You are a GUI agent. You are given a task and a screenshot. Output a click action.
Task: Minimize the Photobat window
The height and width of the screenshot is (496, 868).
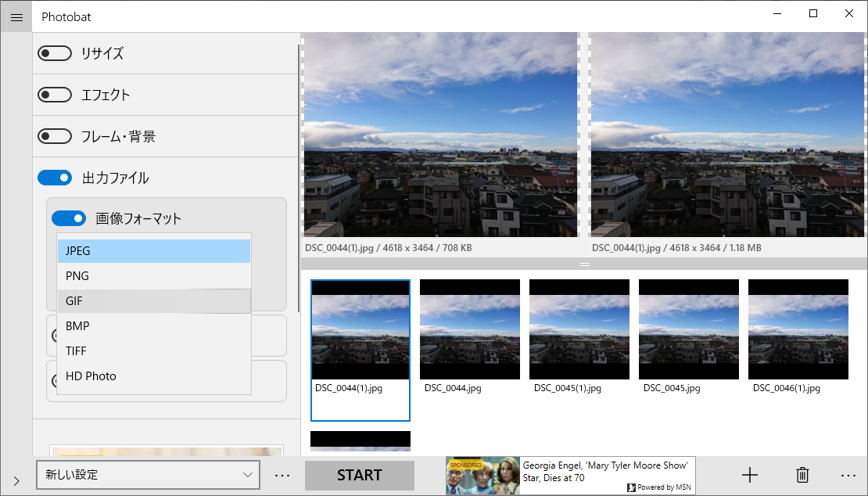[x=778, y=14]
